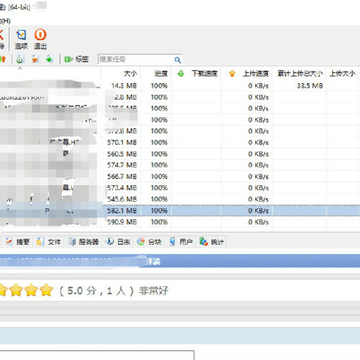Image resolution: width=360 pixels, height=360 pixels.
Task: Click 0 KB/s in the 582.1 MB row
Action: pyautogui.click(x=258, y=211)
